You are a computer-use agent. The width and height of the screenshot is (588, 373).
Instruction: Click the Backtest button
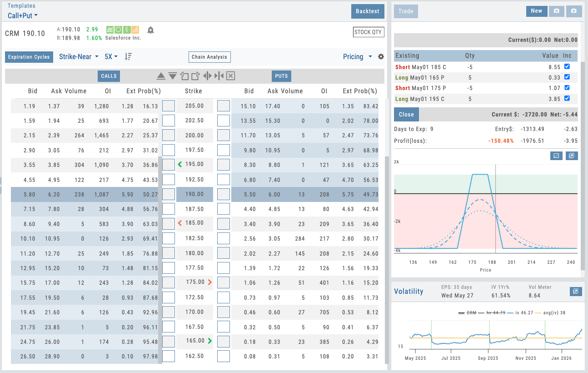pyautogui.click(x=368, y=11)
